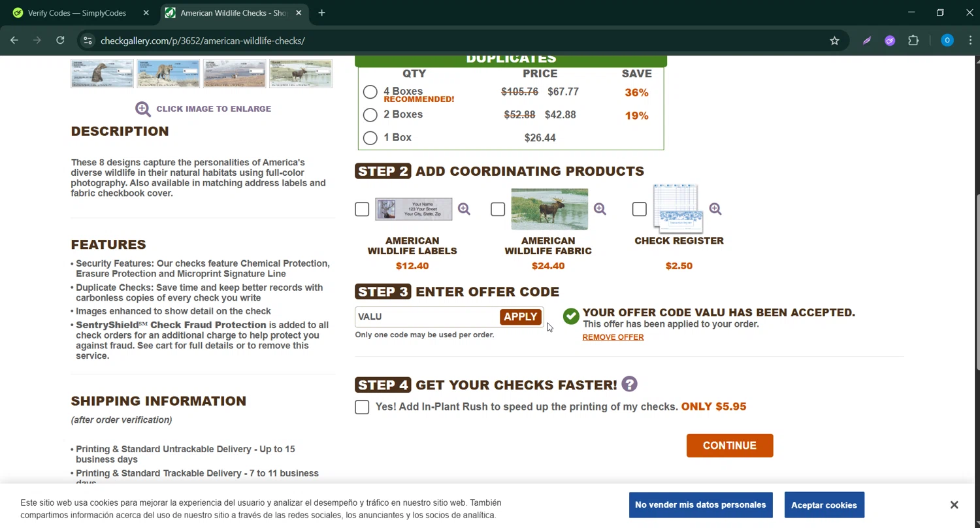Screen dimensions: 980x528
Task: Open the site information icon in address bar
Action: 87,41
